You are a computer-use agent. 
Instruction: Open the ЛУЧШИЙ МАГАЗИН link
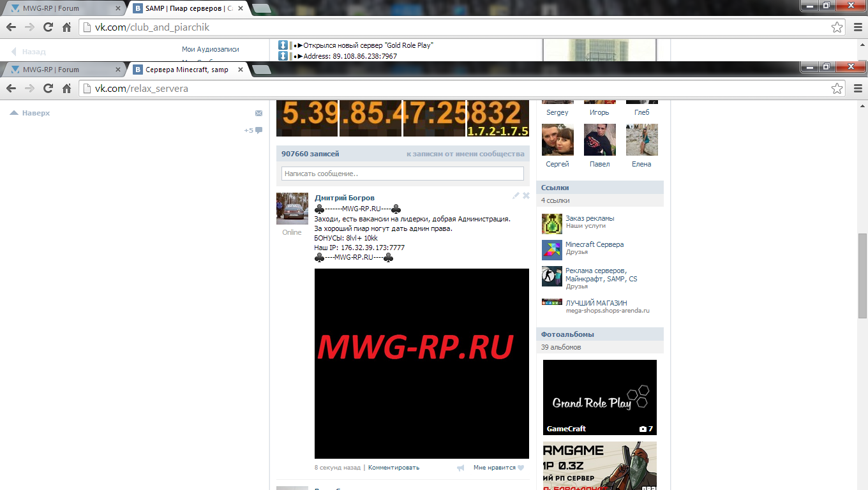(x=596, y=303)
